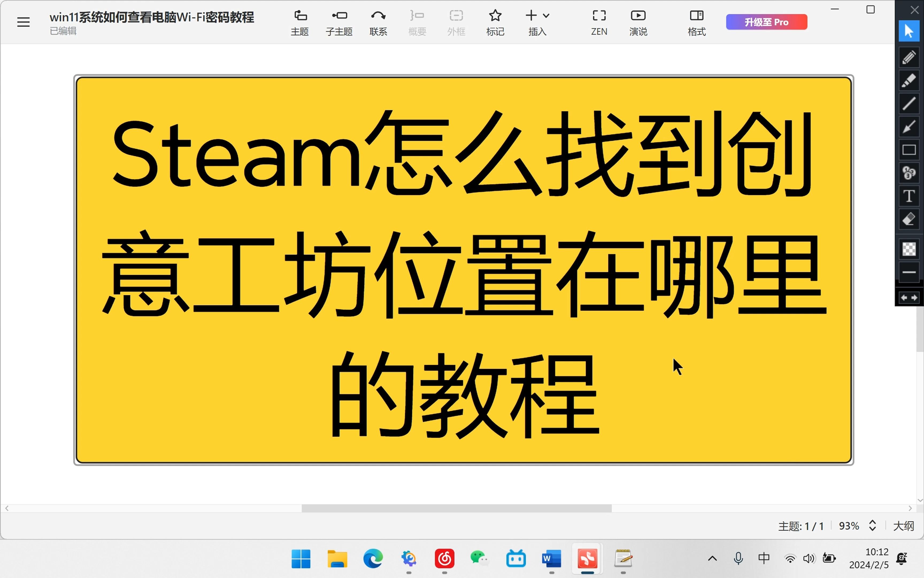Add a 子主题 subtopic

(x=339, y=22)
